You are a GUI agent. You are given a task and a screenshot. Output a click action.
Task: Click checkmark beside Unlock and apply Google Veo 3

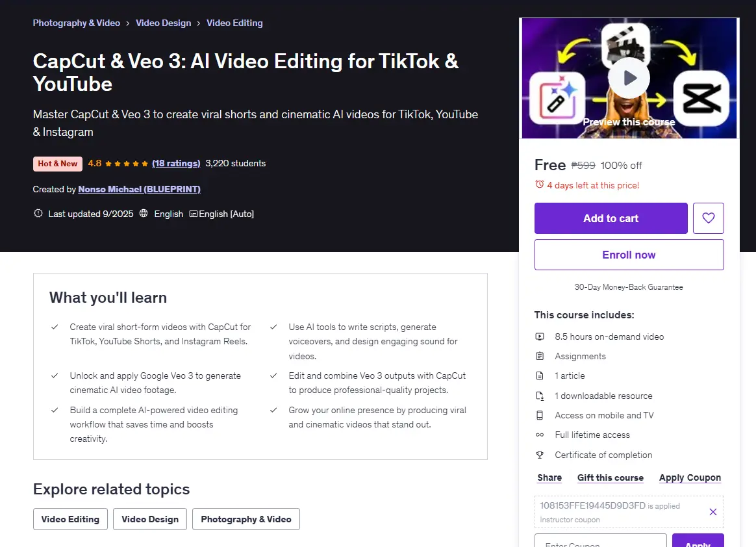(x=55, y=375)
